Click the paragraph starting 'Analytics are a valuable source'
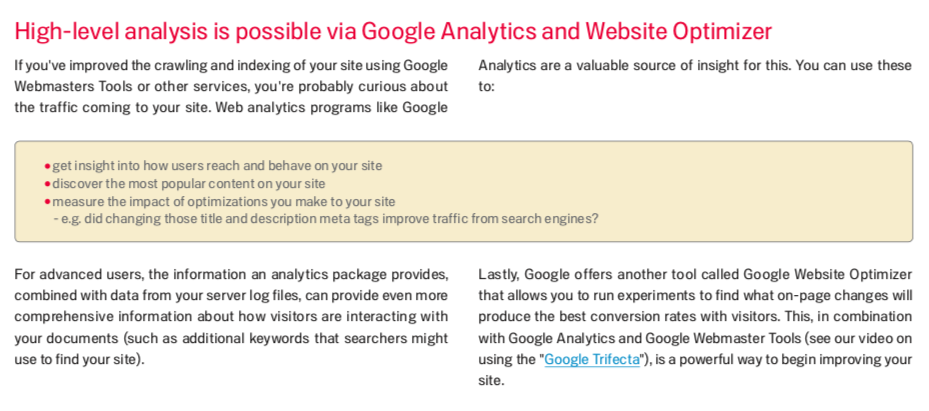This screenshot has width=929, height=411. point(695,76)
